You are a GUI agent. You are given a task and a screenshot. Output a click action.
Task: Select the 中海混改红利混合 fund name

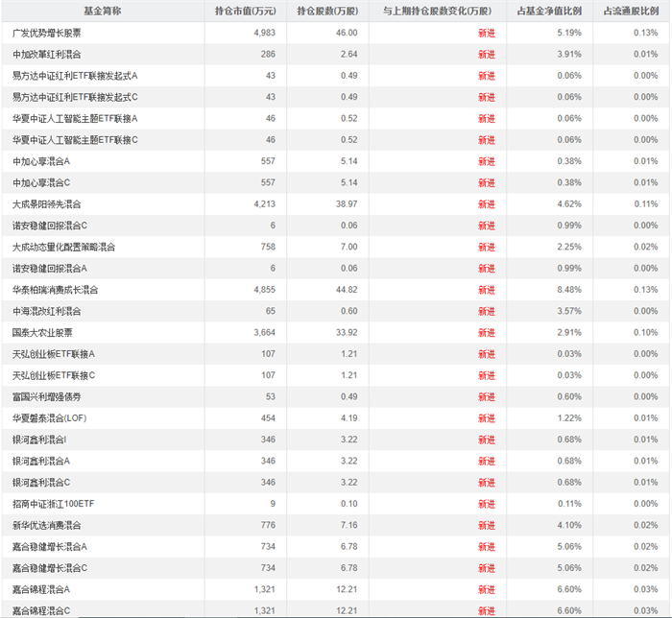(x=47, y=311)
